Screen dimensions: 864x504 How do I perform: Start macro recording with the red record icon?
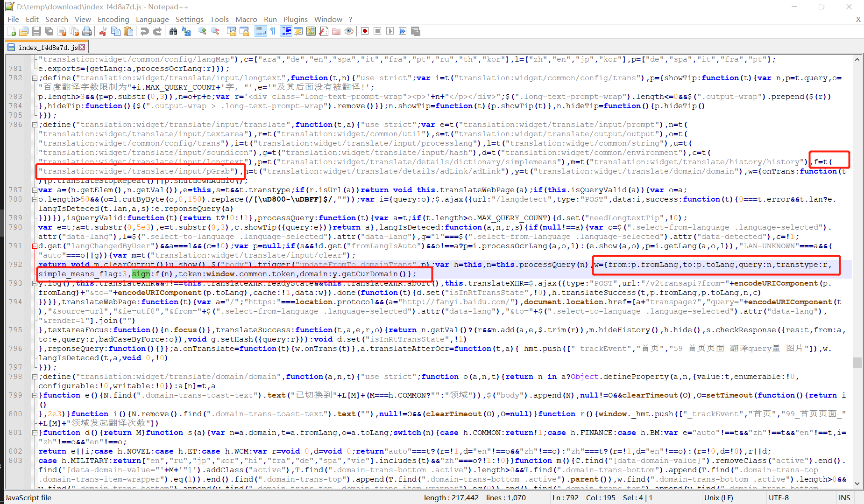(365, 31)
